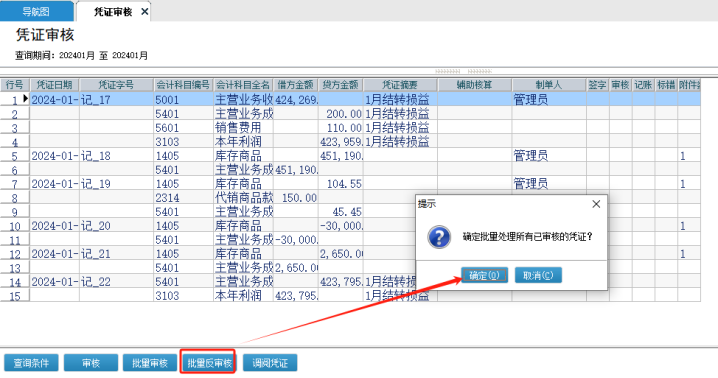Click the 200.00 credit amount cell
This screenshot has height=378, width=718.
(x=340, y=114)
